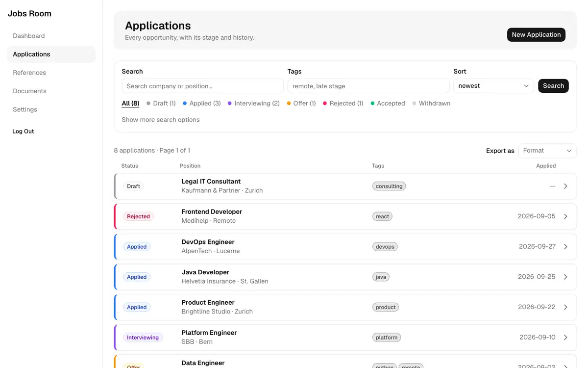Click the react tag chip
This screenshot has height=368, width=588.
pyautogui.click(x=382, y=216)
